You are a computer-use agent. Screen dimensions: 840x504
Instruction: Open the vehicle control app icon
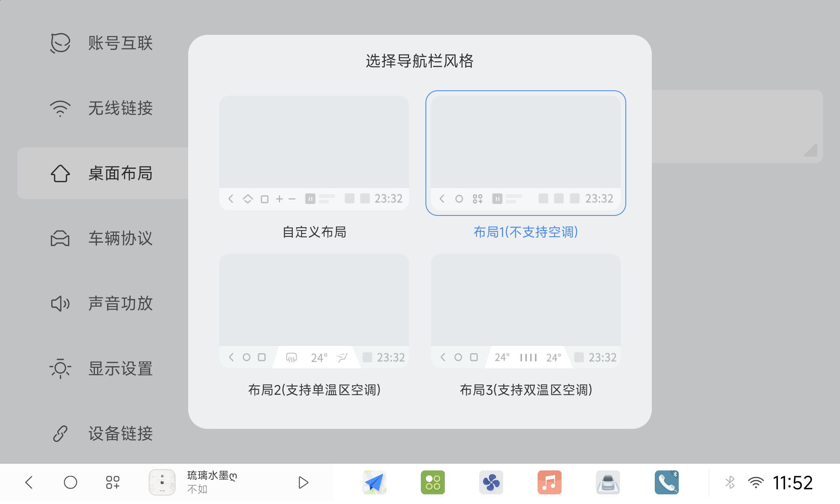click(608, 482)
